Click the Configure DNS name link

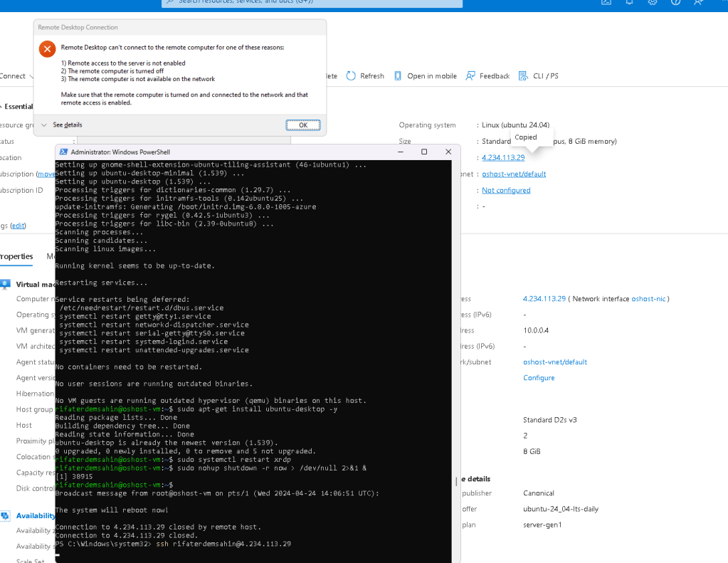pyautogui.click(x=539, y=378)
